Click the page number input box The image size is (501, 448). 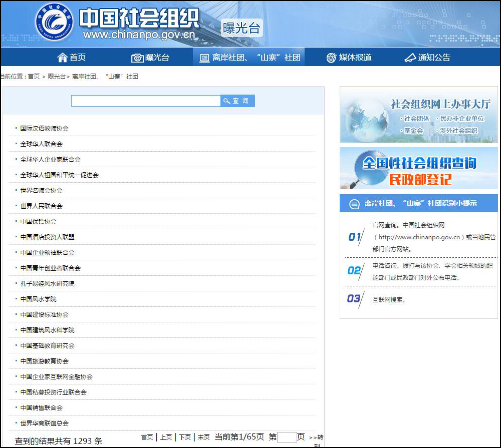pos(287,437)
